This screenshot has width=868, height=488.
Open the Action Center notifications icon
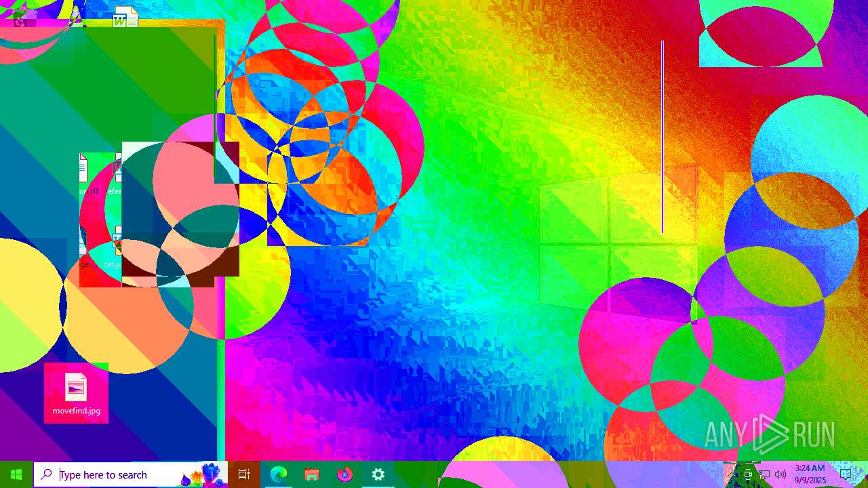pos(846,474)
